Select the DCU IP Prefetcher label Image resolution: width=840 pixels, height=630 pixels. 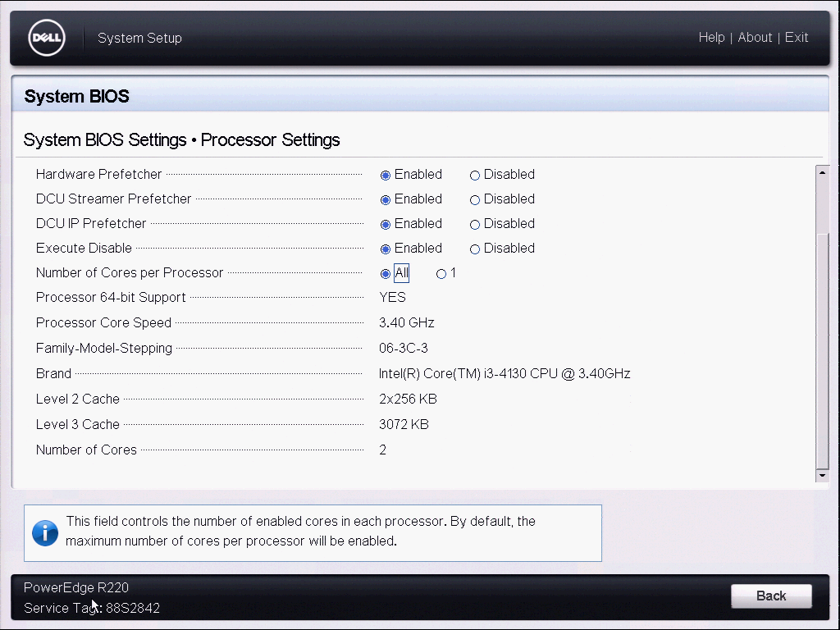tap(91, 223)
